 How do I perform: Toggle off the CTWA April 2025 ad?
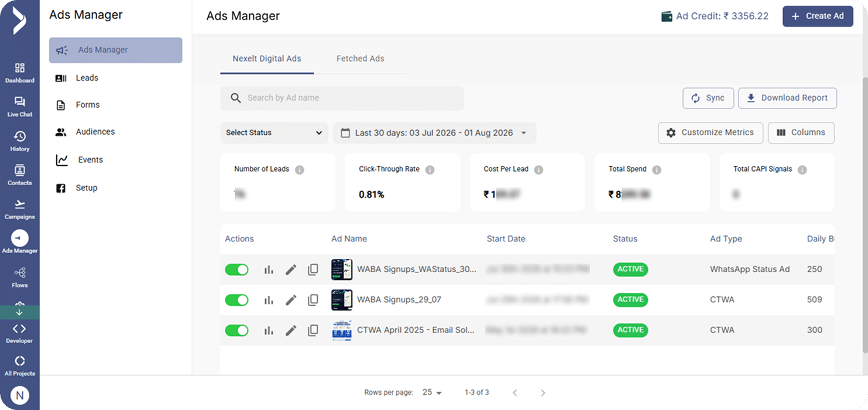click(236, 330)
